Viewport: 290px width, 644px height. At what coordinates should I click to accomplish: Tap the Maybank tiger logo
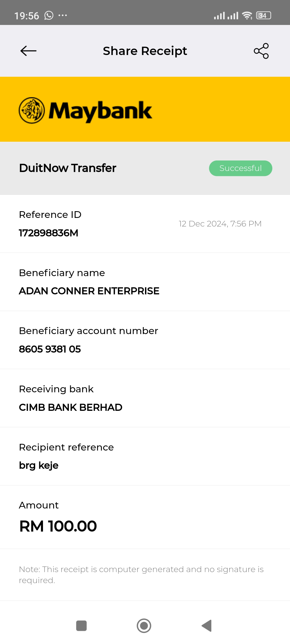[x=32, y=111]
